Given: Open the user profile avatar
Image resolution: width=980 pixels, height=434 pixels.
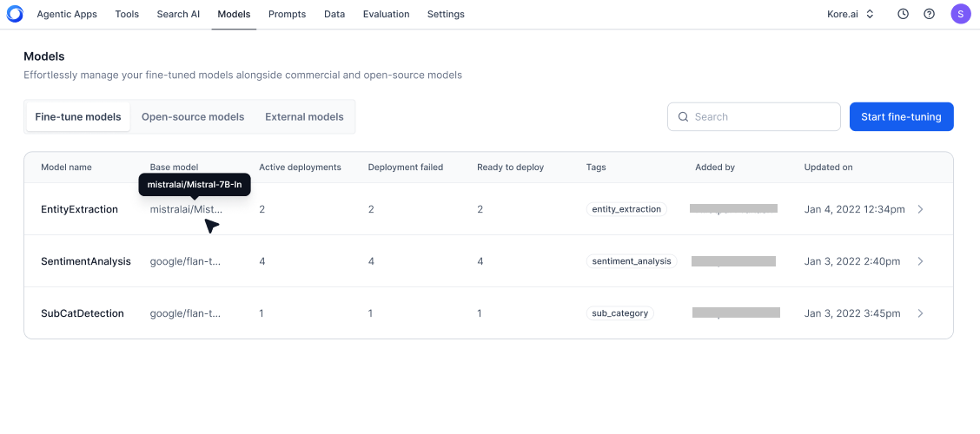Looking at the screenshot, I should [x=960, y=14].
